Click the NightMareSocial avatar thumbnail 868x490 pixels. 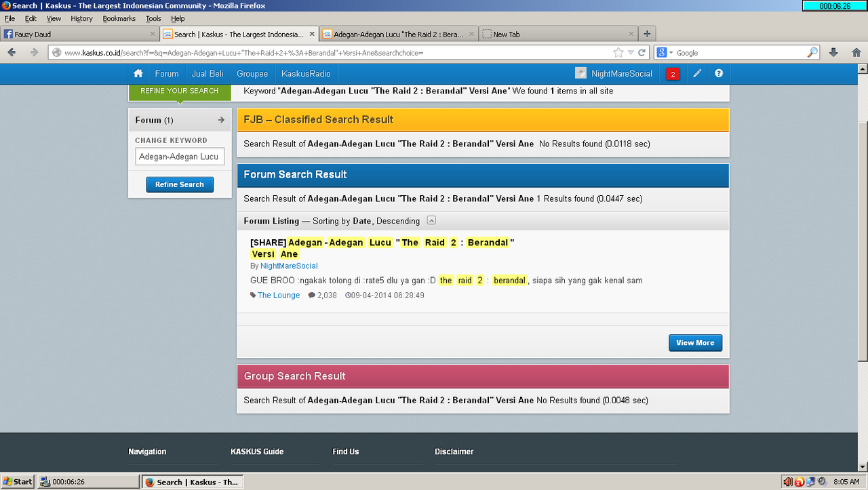click(x=580, y=73)
